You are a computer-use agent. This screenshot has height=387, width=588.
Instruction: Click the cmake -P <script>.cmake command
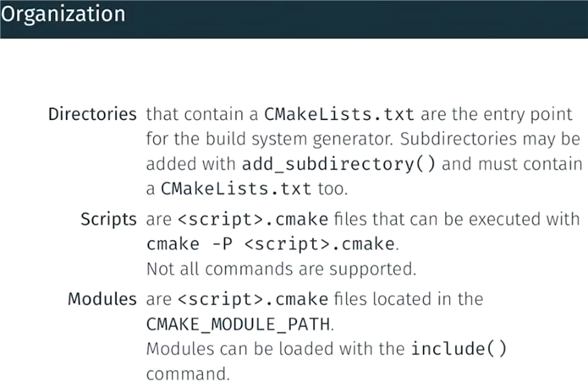271,244
